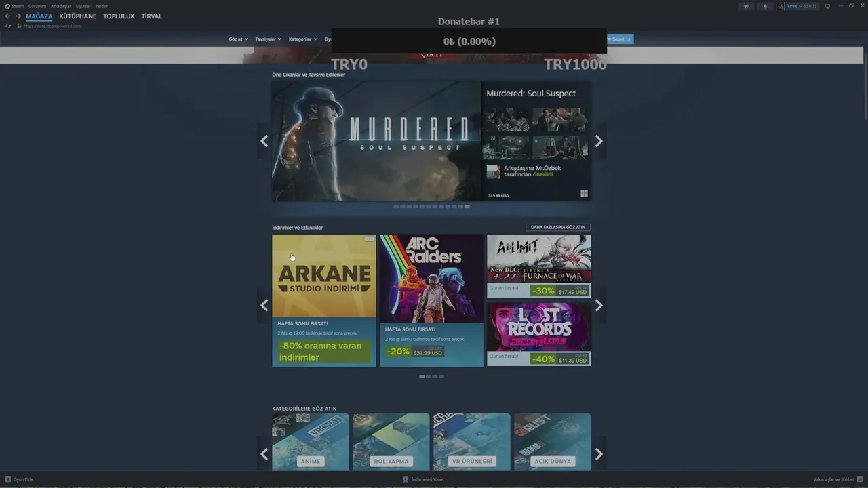Screen dimensions: 868x488
Task: Click Windows platform icon on Murdered card
Action: [x=584, y=193]
